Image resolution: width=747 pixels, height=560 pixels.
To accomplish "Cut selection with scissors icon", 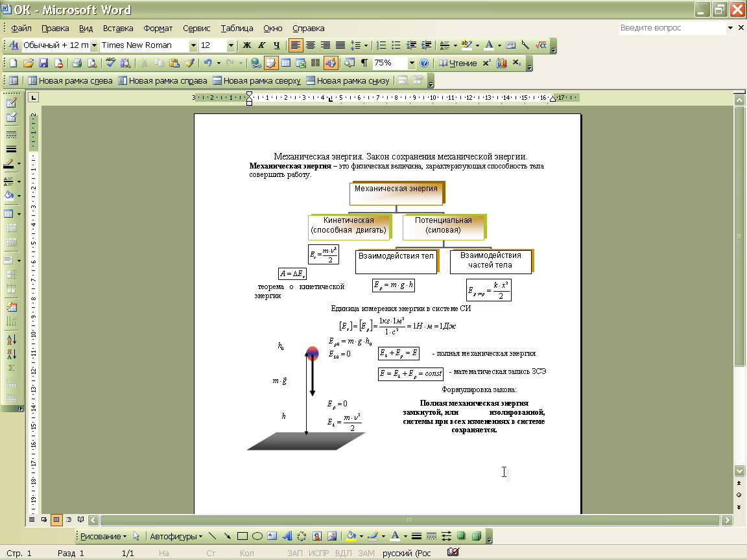I will [144, 63].
